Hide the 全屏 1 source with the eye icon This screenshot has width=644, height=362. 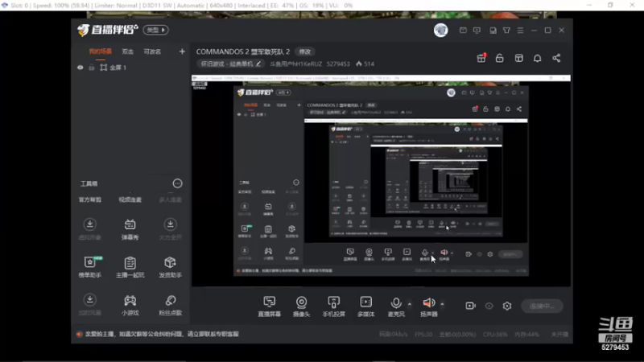click(x=80, y=68)
